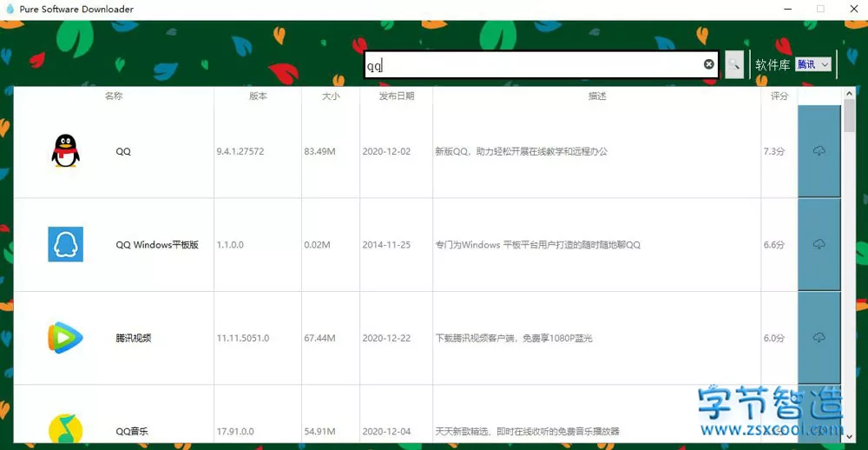Sort by the 评分 column header
This screenshot has width=868, height=450.
[x=779, y=96]
